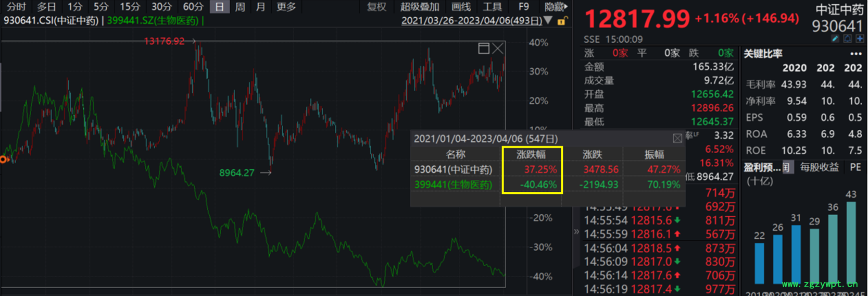The image size is (868, 296).
Task: Open the 超级叠加 overlay menu
Action: point(420,7)
